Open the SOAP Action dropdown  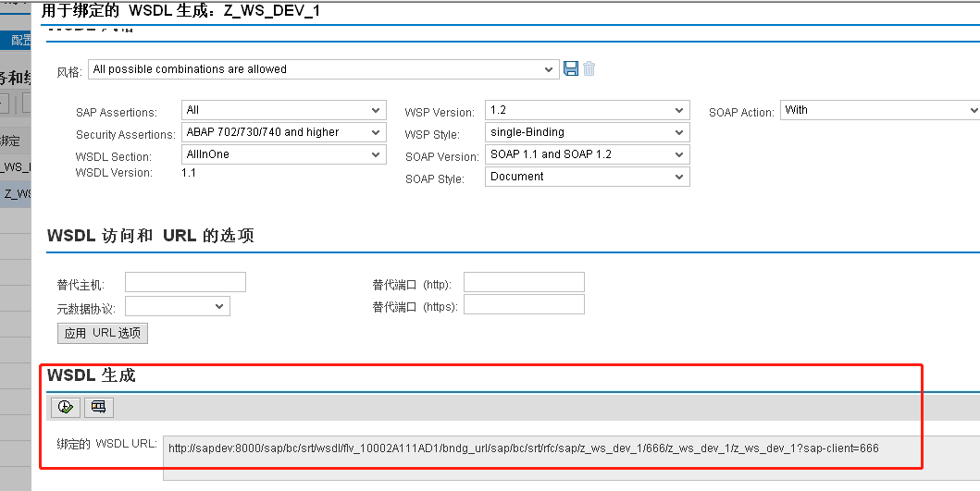pos(879,110)
